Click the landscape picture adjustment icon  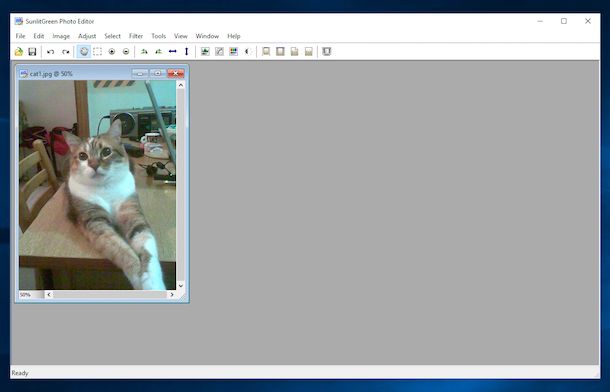(205, 51)
